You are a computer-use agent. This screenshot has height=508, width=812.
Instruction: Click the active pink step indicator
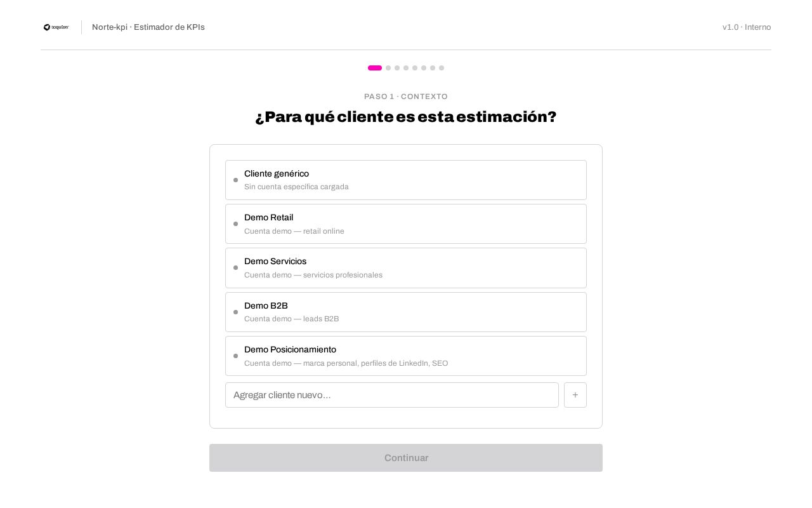click(x=375, y=68)
